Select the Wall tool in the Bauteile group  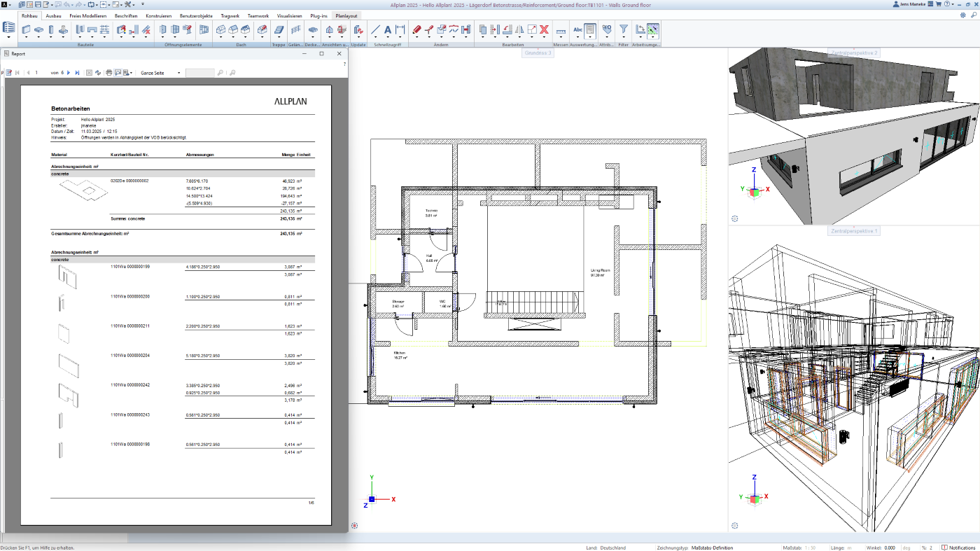click(x=26, y=29)
